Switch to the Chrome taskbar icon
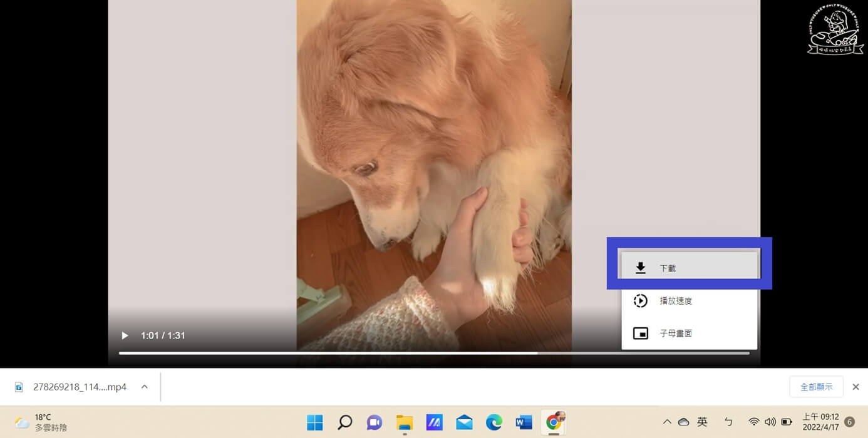This screenshot has width=868, height=438. (x=554, y=422)
